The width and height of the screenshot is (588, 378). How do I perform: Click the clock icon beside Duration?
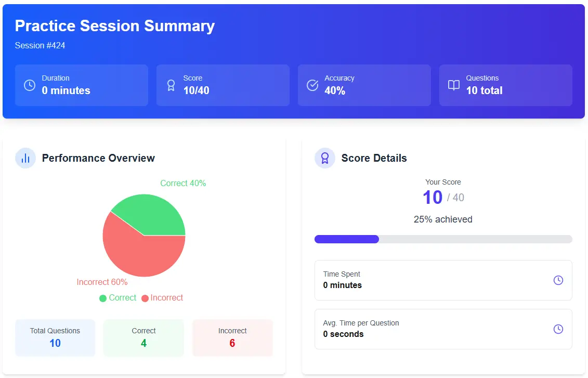point(30,85)
